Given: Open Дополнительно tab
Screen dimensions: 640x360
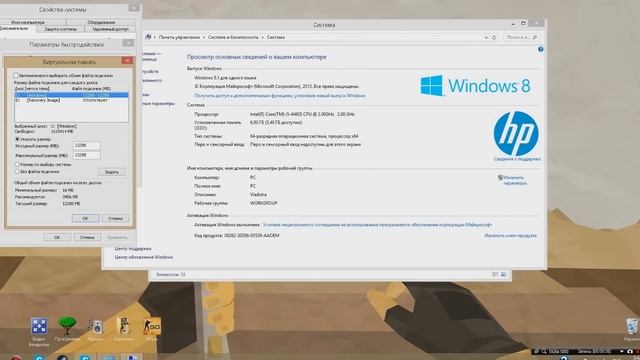Looking at the screenshot, I should pyautogui.click(x=15, y=29).
